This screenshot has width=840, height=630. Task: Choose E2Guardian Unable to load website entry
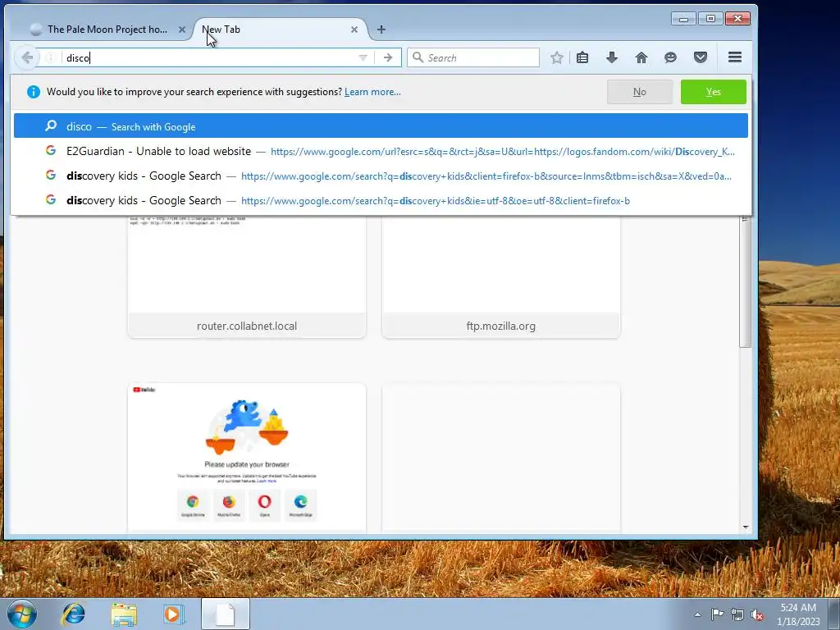pos(381,151)
